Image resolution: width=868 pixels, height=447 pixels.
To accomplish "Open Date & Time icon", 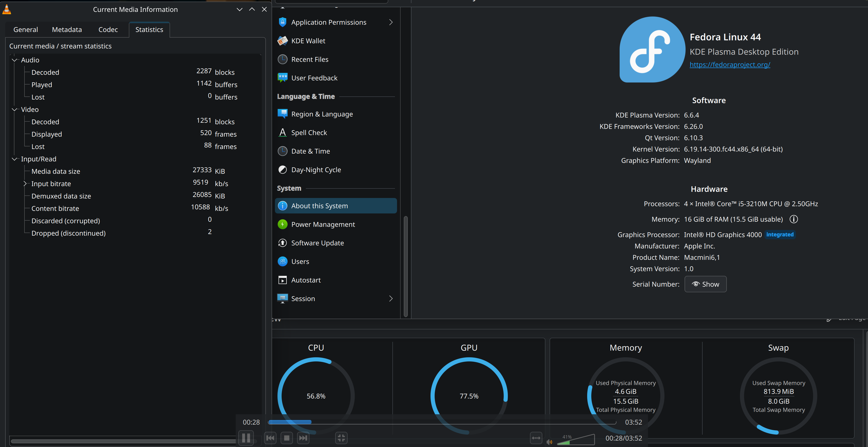I will pos(282,151).
